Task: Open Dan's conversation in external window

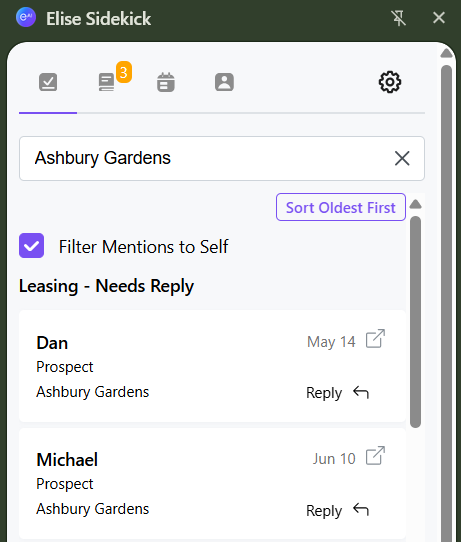Action: click(375, 338)
